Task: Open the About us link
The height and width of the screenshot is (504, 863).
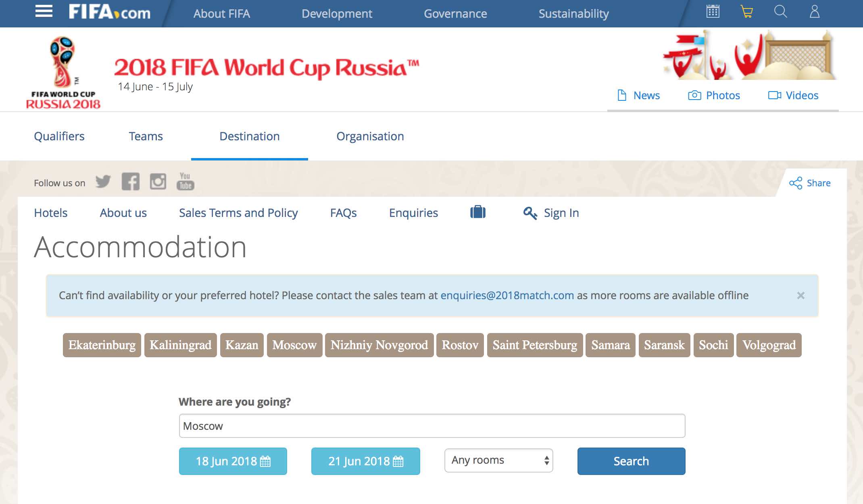Action: tap(123, 213)
